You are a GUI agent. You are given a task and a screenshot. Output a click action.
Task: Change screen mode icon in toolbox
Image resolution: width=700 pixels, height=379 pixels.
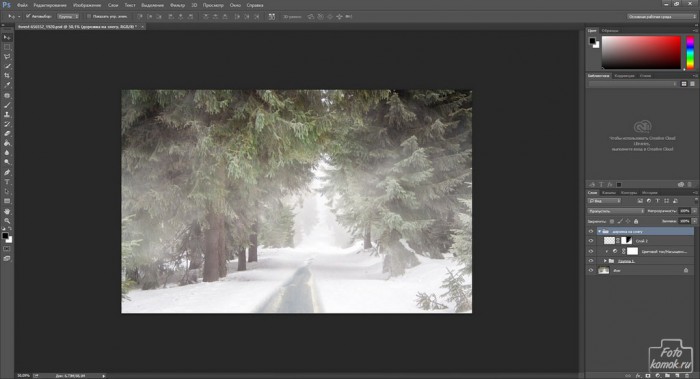point(7,258)
